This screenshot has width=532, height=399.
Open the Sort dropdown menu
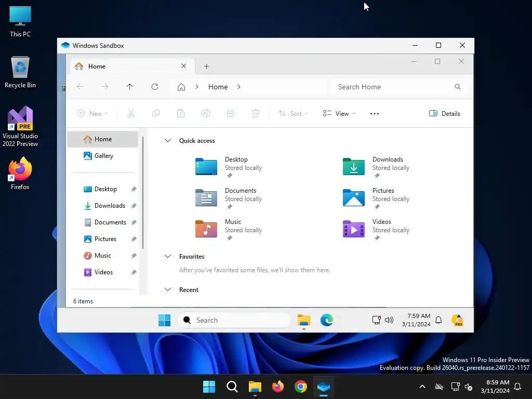pyautogui.click(x=293, y=113)
